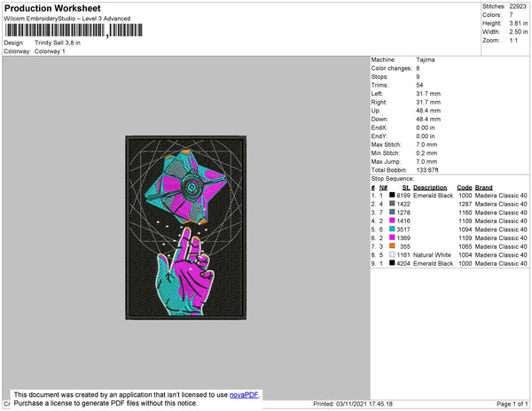
Task: Select the Max Jump value '7.0 mm'
Action: (x=426, y=161)
